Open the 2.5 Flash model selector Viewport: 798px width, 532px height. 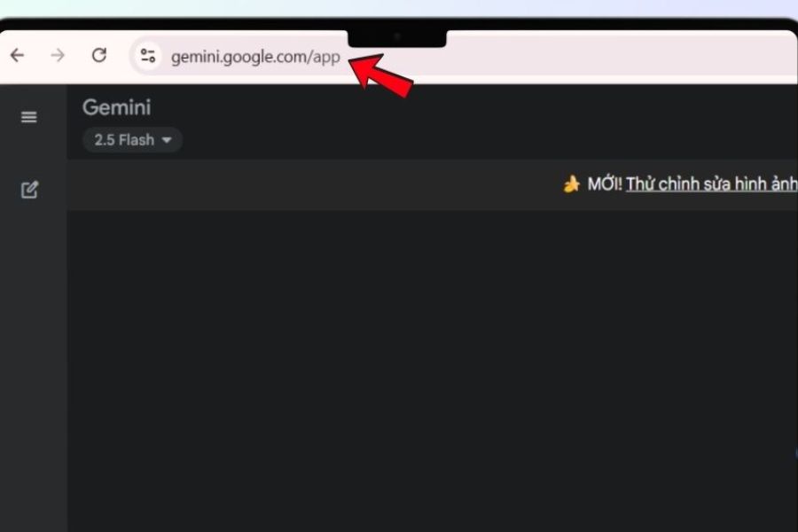(132, 140)
